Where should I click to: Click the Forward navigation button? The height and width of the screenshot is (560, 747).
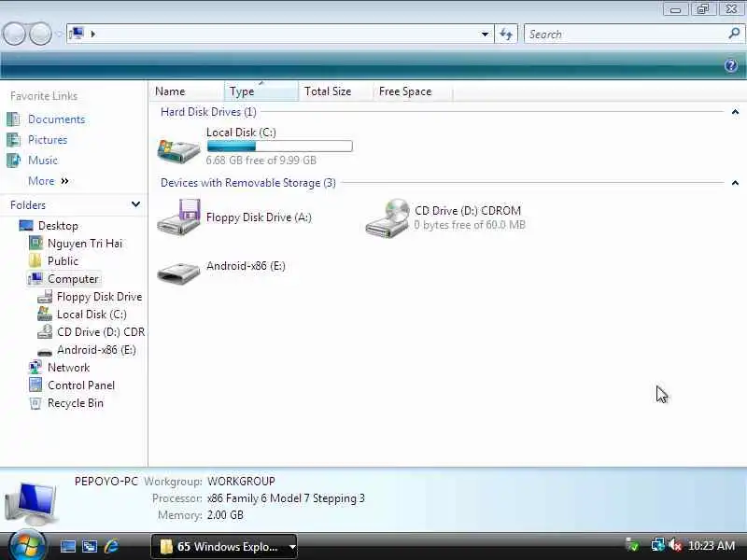click(x=41, y=34)
